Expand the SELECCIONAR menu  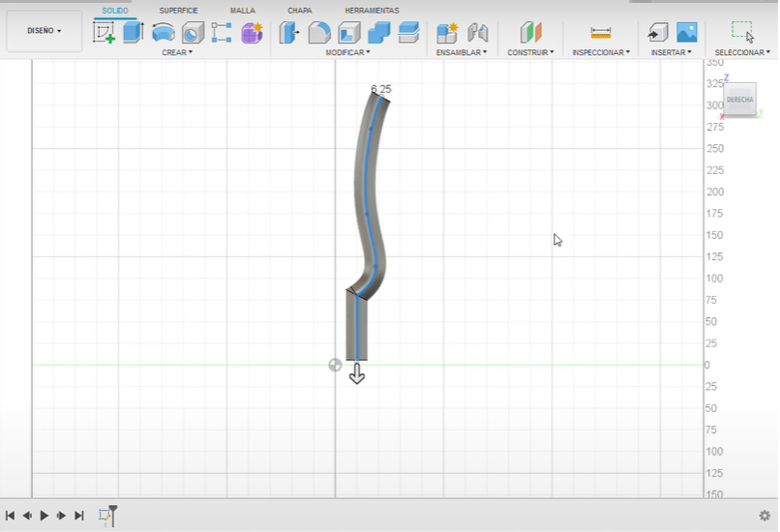tap(742, 52)
